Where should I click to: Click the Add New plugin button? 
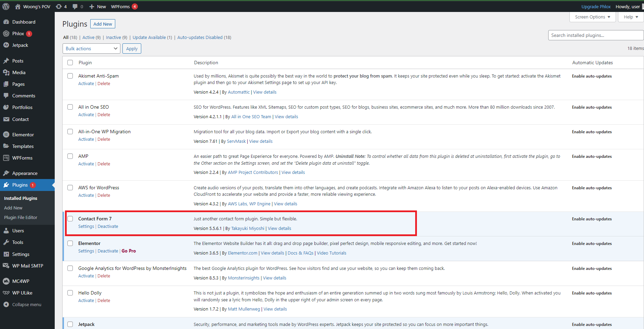pyautogui.click(x=103, y=24)
